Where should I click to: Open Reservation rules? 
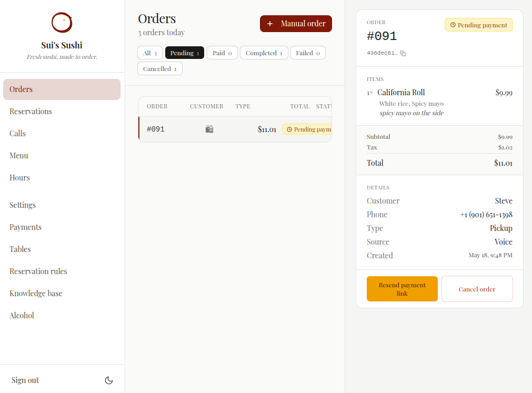(x=62, y=271)
